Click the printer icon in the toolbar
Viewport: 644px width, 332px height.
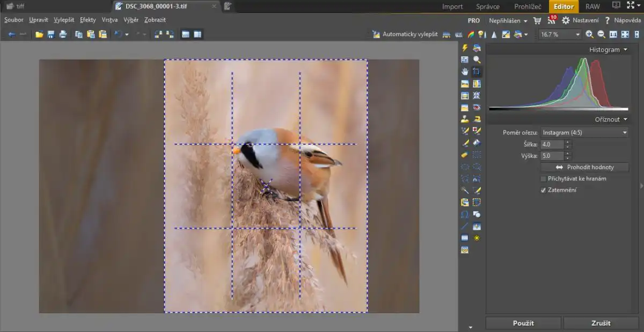[x=63, y=34]
